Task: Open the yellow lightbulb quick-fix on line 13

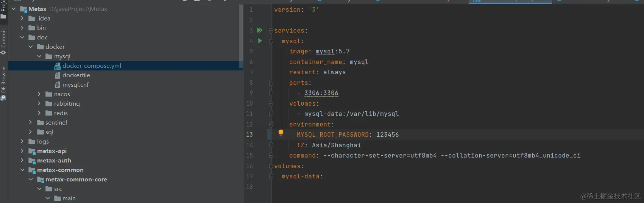Action: click(281, 133)
